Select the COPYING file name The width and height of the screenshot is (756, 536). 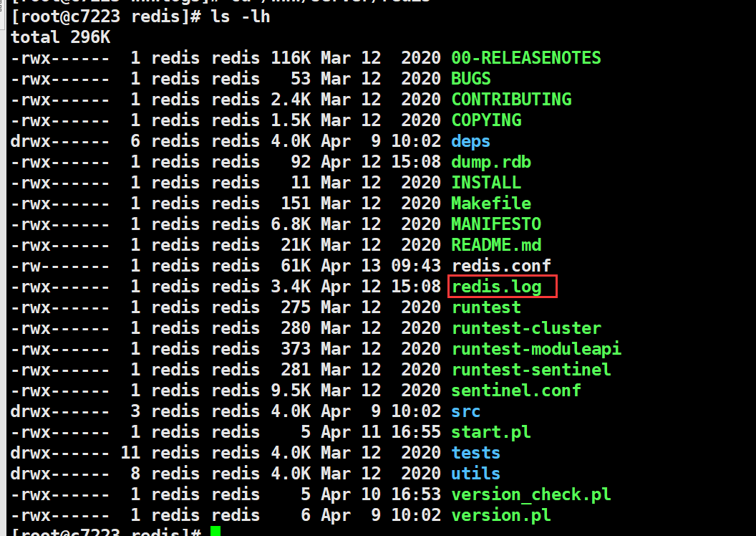487,120
